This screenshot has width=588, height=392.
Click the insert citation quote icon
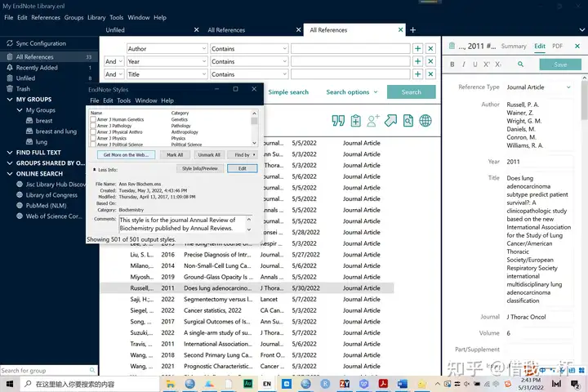[x=337, y=121]
